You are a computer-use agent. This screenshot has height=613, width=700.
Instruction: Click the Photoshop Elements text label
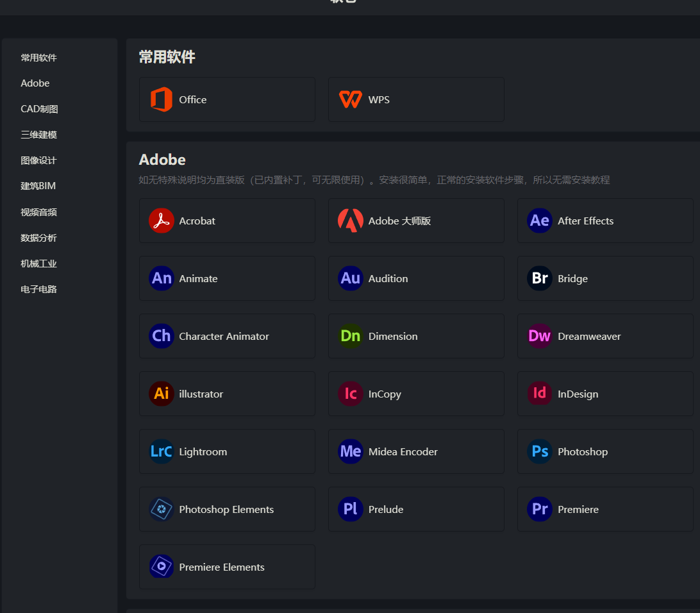point(226,509)
